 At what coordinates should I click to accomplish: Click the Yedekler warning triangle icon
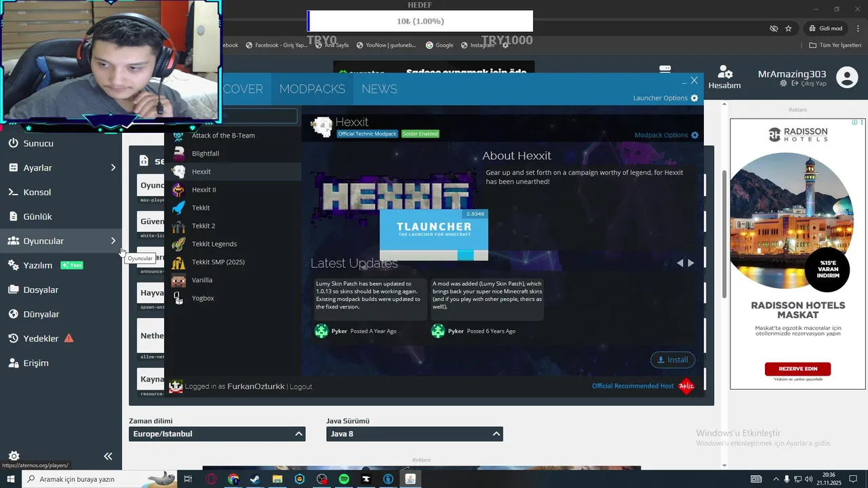click(68, 338)
